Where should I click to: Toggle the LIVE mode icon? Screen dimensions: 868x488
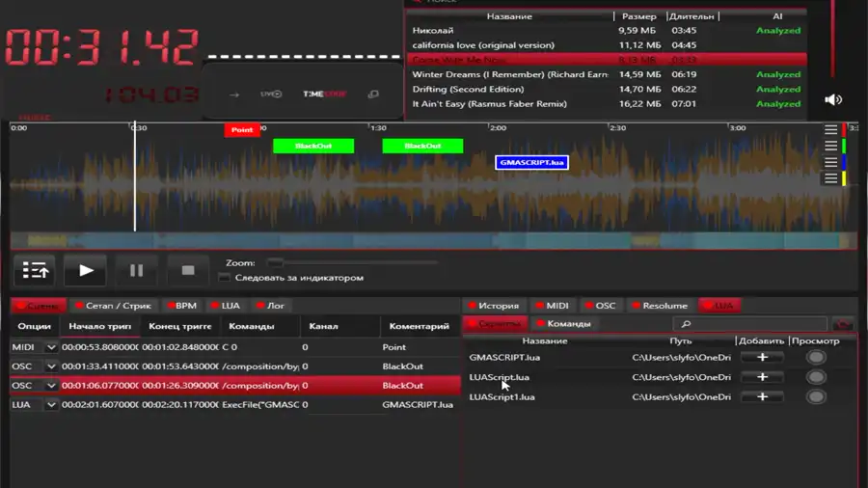[271, 95]
